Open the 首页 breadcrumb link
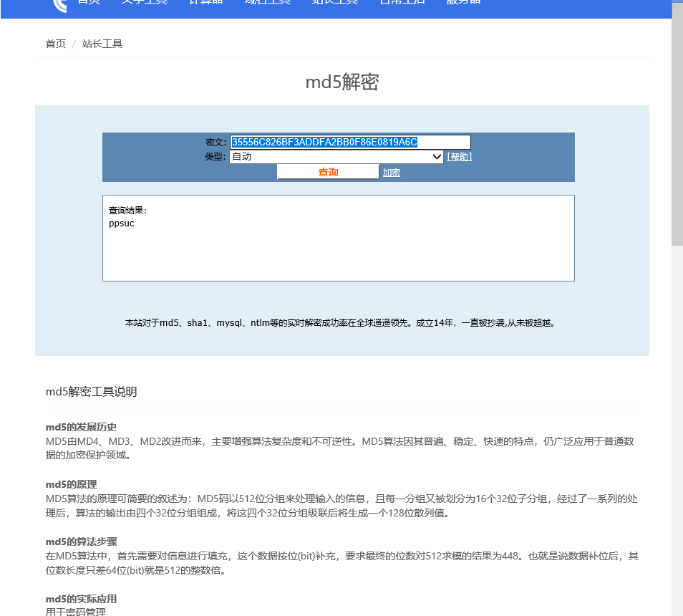 56,44
